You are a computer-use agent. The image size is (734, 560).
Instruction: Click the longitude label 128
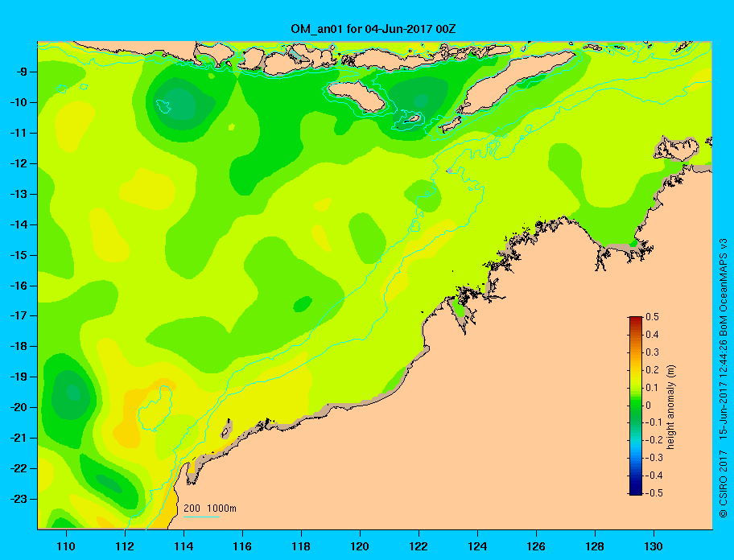coord(595,546)
